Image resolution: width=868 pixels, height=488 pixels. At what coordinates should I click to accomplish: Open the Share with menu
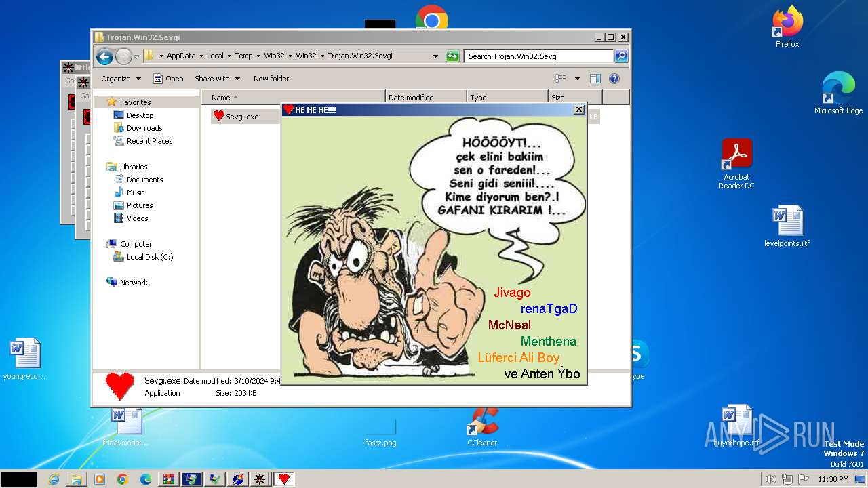pos(216,79)
